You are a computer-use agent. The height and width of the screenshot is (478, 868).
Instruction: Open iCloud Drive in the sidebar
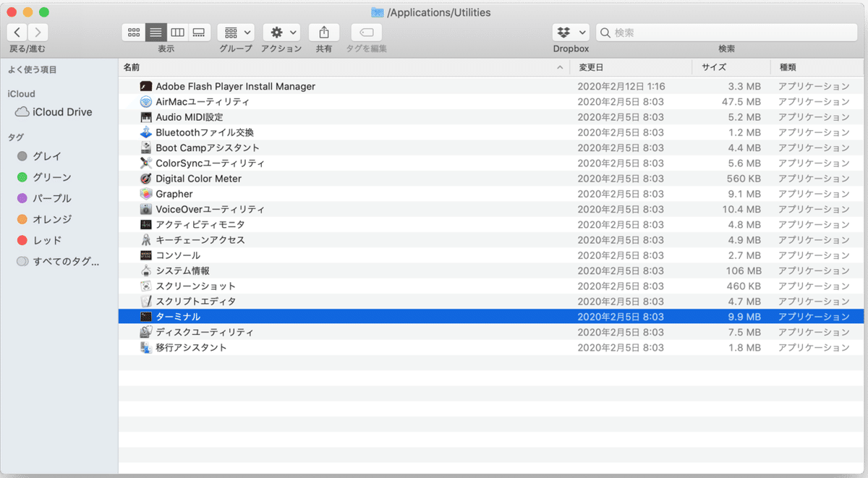pos(56,112)
